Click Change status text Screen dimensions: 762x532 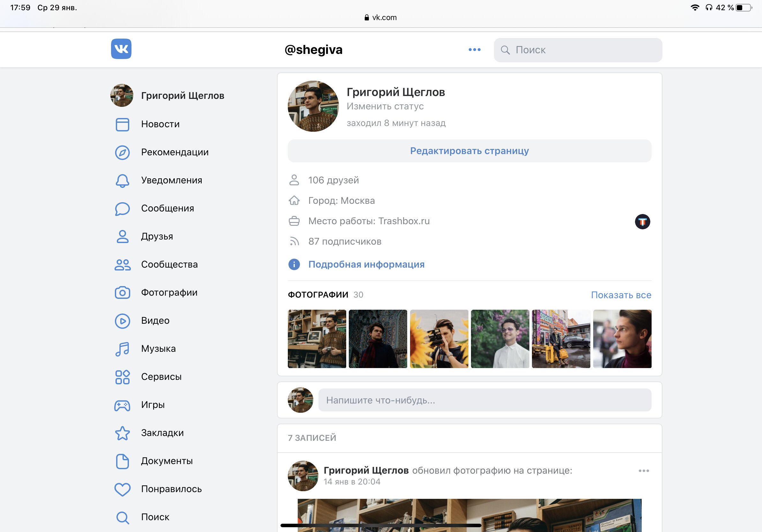(385, 106)
